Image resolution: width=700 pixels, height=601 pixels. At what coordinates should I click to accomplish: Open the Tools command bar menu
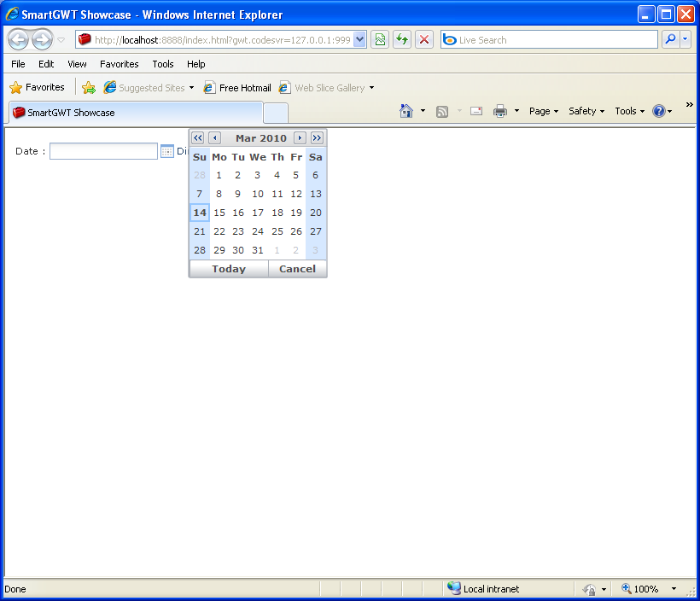[x=629, y=111]
